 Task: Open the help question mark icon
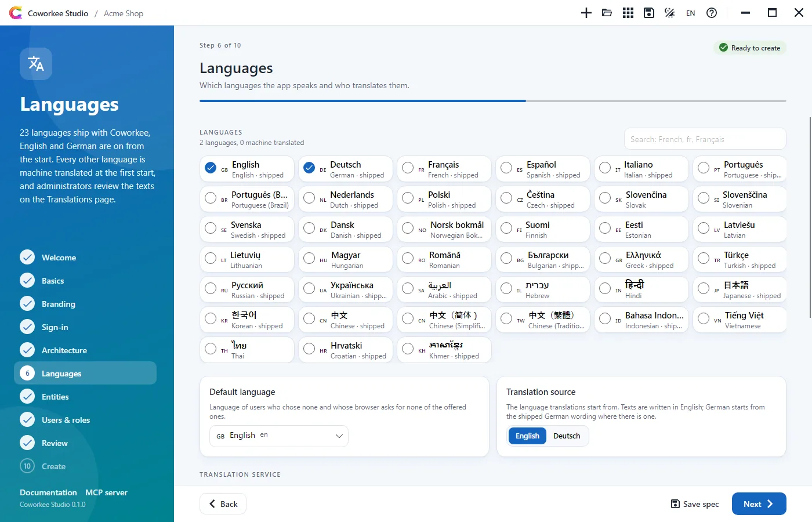tap(712, 13)
